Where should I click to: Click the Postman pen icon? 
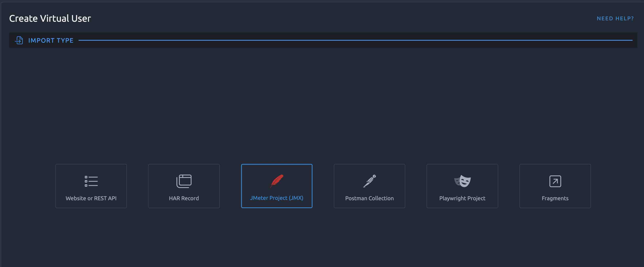point(369,181)
